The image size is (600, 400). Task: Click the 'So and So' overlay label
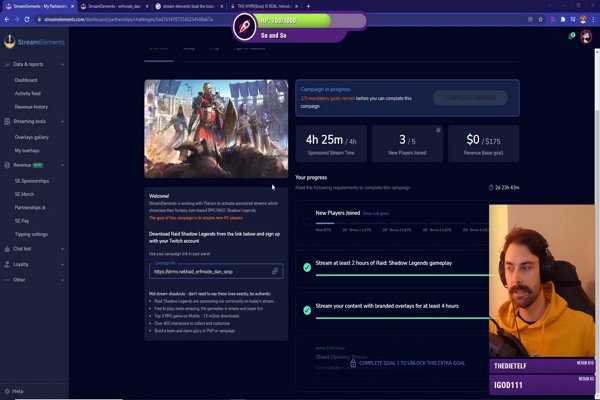[x=273, y=35]
